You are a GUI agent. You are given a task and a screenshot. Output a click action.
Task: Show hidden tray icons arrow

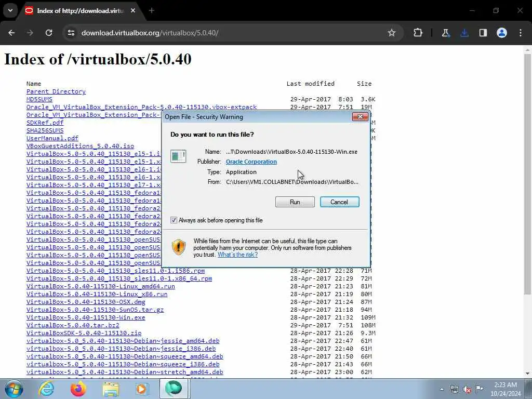click(x=442, y=389)
